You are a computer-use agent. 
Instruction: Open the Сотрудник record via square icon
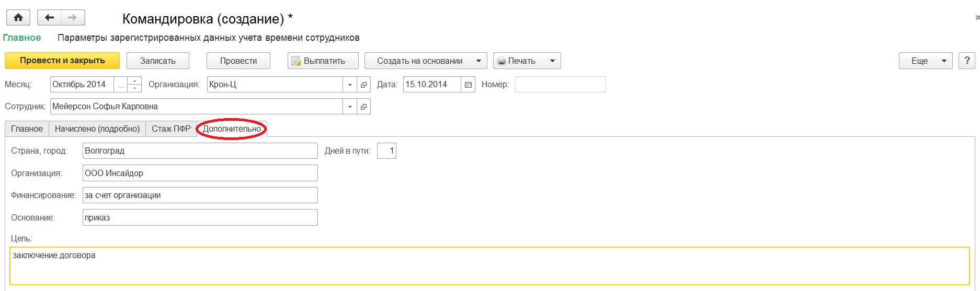(364, 107)
